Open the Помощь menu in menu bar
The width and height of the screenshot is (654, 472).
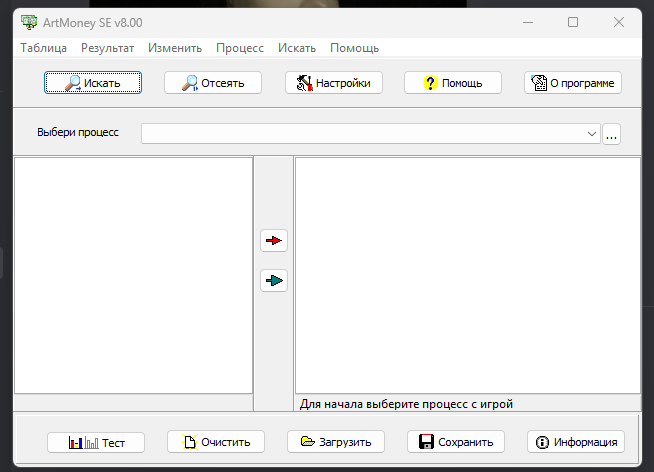pos(354,48)
